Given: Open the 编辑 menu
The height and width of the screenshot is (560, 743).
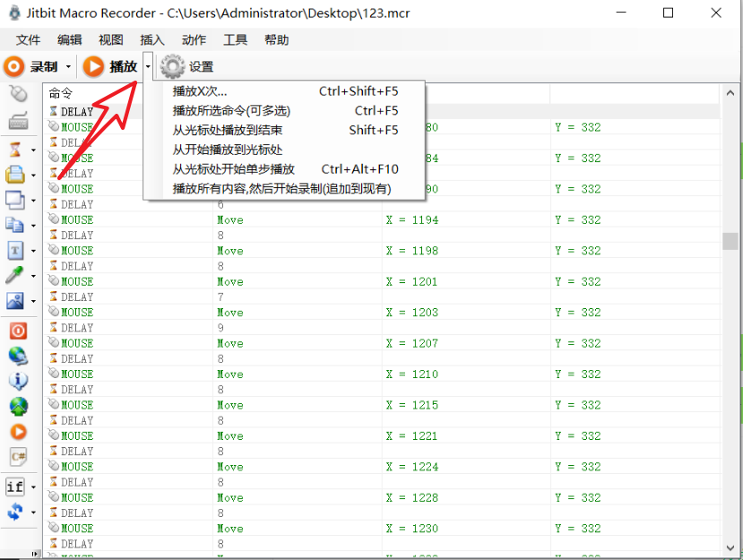Looking at the screenshot, I should tap(69, 39).
